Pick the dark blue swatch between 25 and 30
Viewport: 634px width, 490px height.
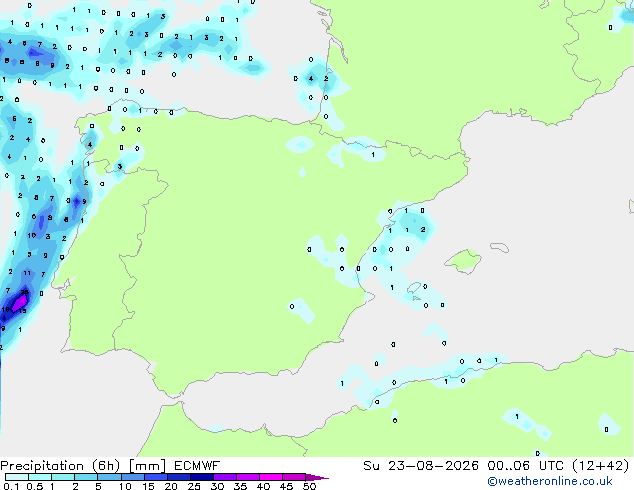[202, 477]
